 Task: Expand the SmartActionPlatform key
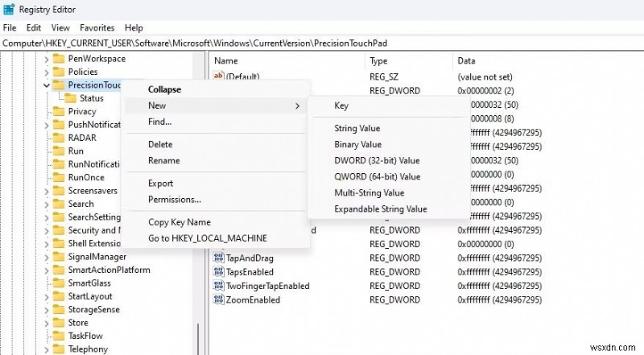coord(47,270)
